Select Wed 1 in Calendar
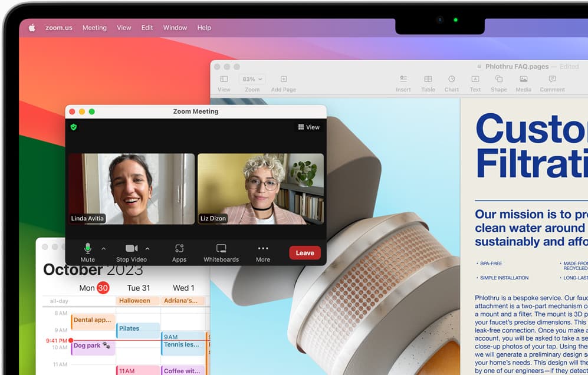588x375 pixels. pos(183,288)
